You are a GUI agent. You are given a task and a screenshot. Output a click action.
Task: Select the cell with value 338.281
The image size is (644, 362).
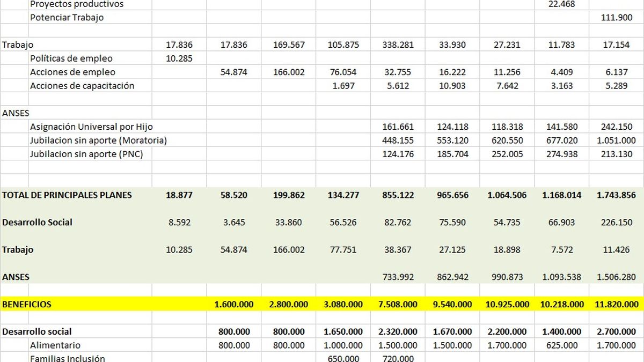(x=398, y=45)
